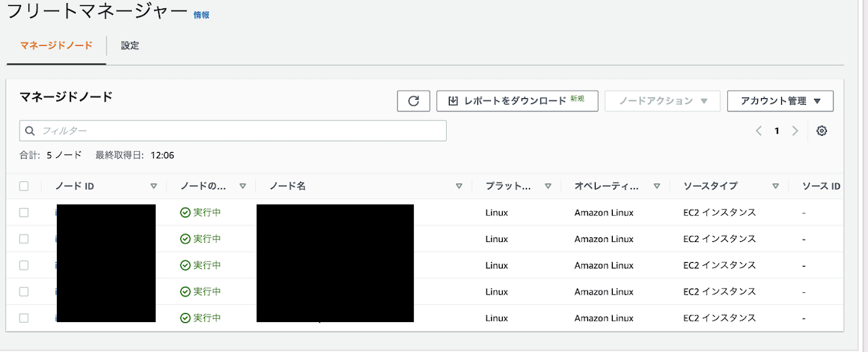Check the first node row checkbox
Image resolution: width=868 pixels, height=352 pixels.
click(24, 212)
